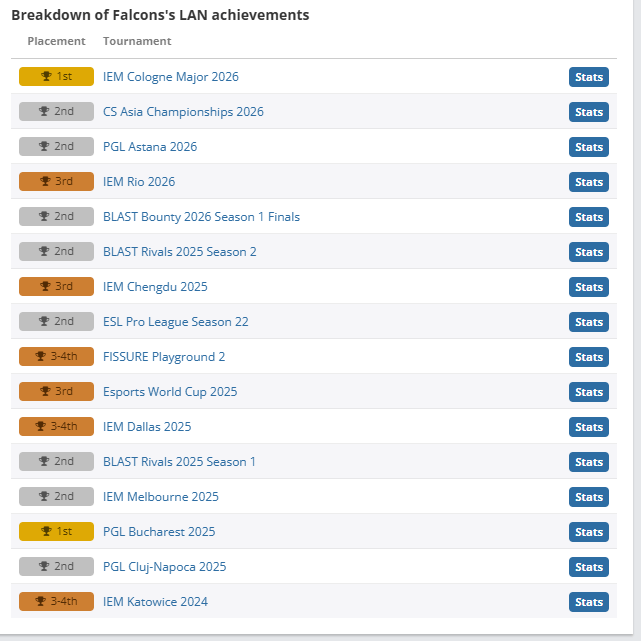Click the 3-4th badge for IEM Katowice

pos(56,601)
